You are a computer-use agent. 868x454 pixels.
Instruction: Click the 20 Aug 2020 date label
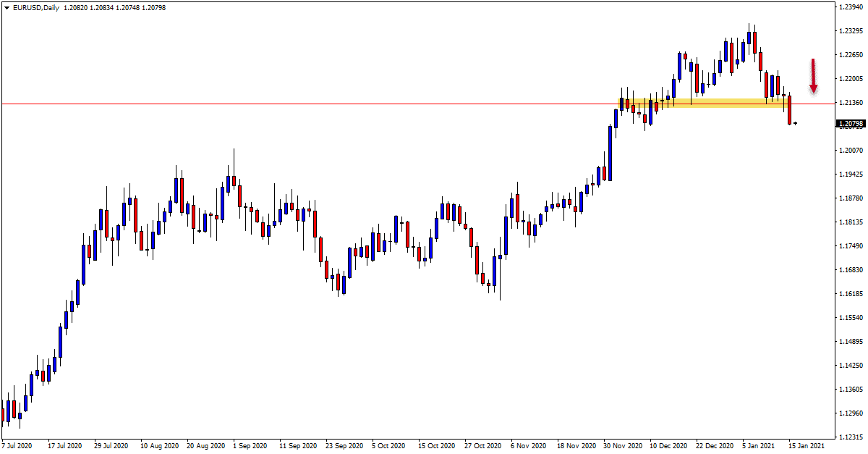pos(205,446)
